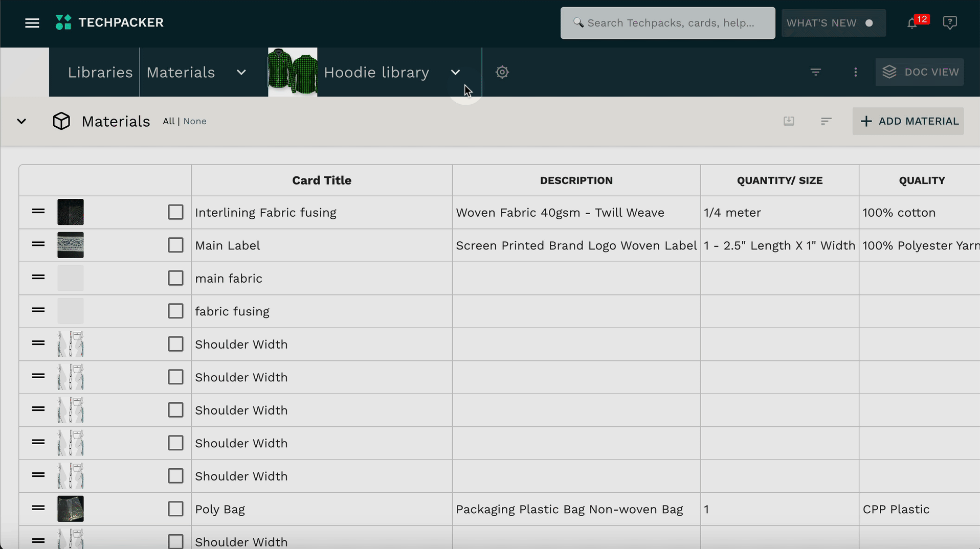Click the Main Label size cell

pos(779,245)
